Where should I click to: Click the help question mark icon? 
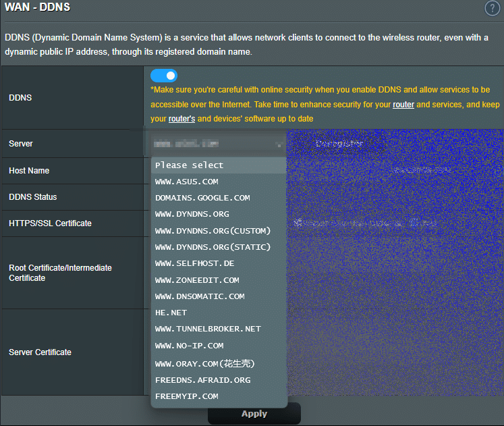point(492,8)
